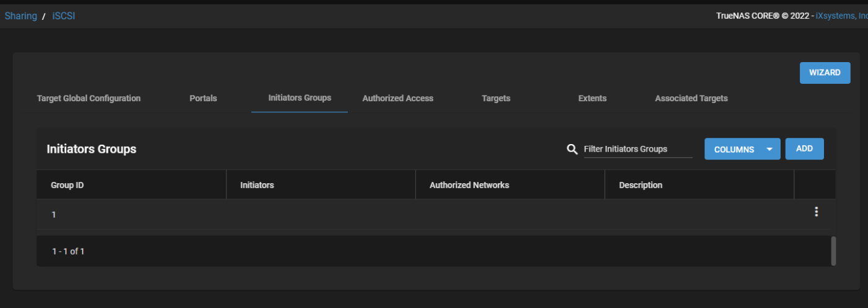Open the Extents tab
The image size is (868, 308).
(592, 98)
